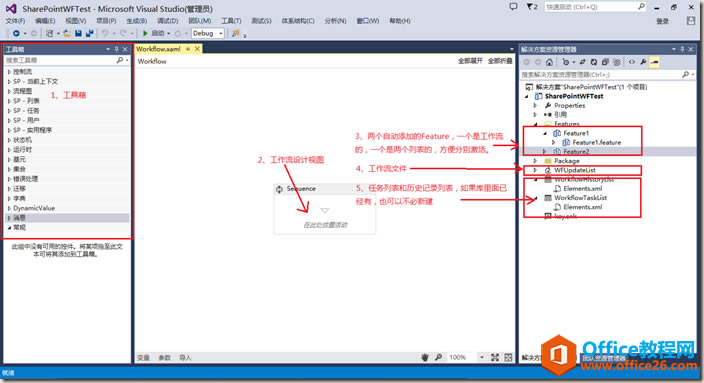Expand the WFUpdateList node
Viewport: 704px width, 383px height.
click(x=535, y=170)
